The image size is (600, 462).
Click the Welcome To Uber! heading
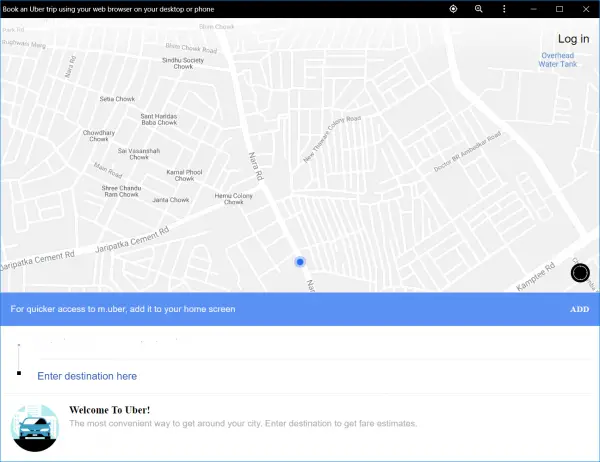click(x=109, y=410)
